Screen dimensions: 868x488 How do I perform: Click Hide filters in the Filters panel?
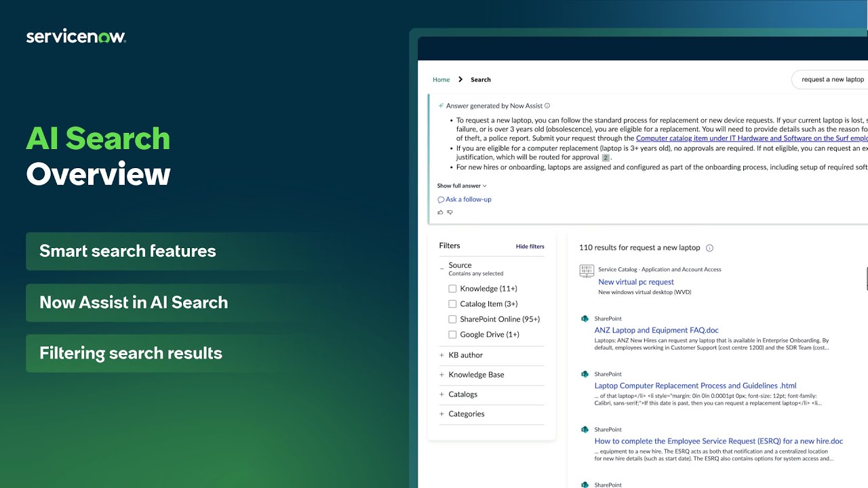[530, 246]
